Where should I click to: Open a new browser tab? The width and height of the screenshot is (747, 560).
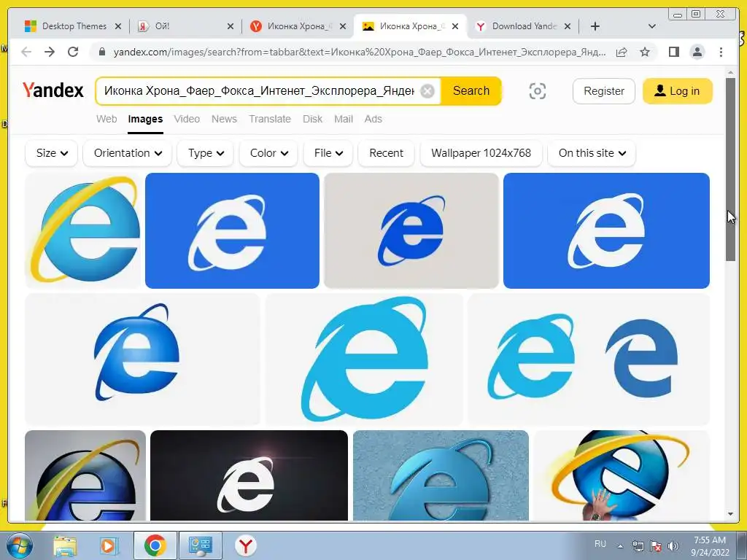pos(595,26)
